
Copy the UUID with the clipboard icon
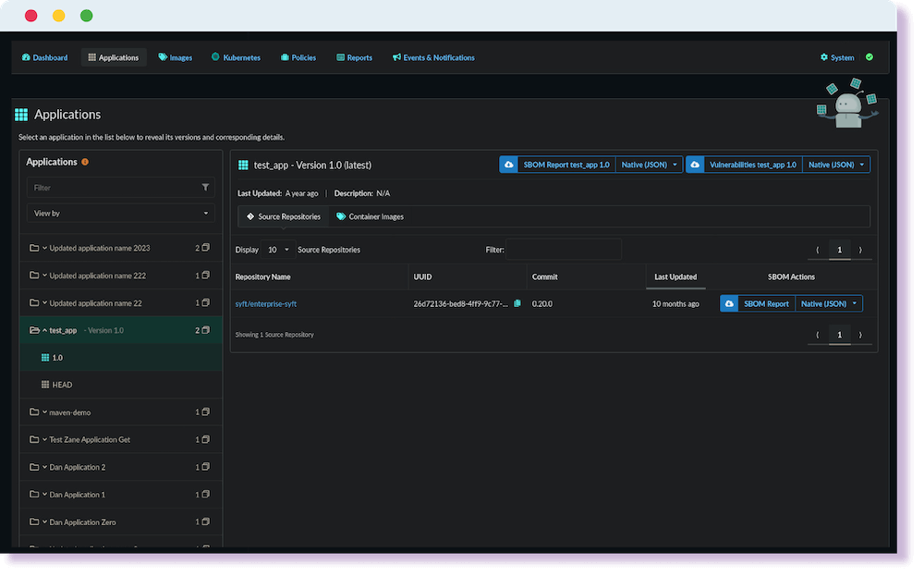(518, 304)
